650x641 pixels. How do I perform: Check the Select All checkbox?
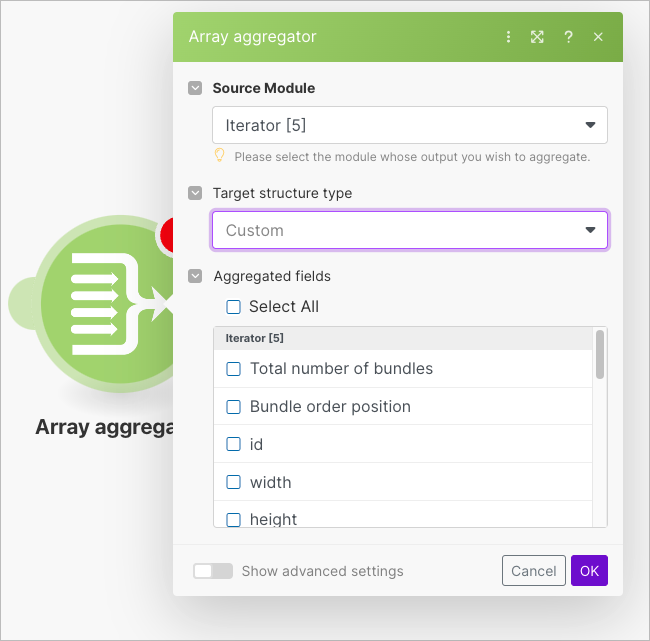(x=233, y=307)
